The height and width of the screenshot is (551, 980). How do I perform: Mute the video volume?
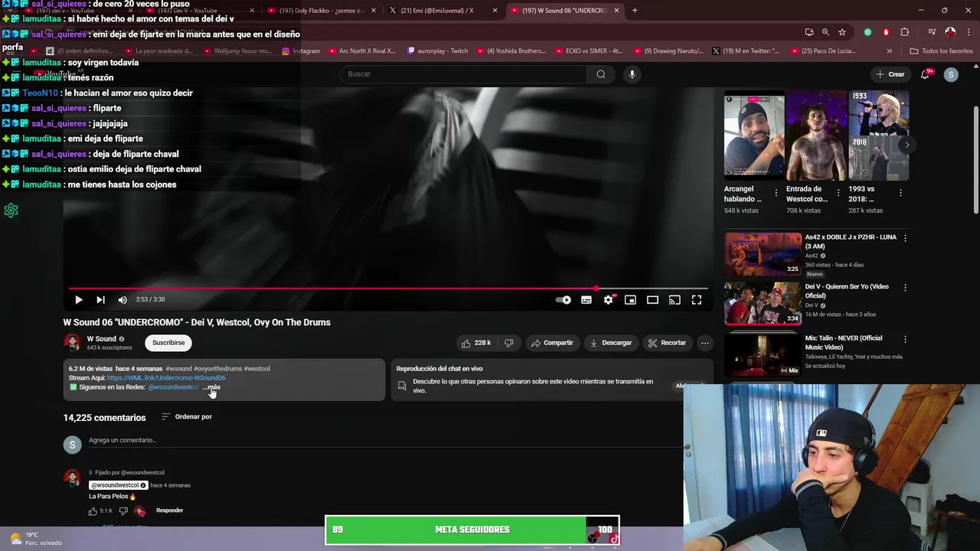coord(122,300)
